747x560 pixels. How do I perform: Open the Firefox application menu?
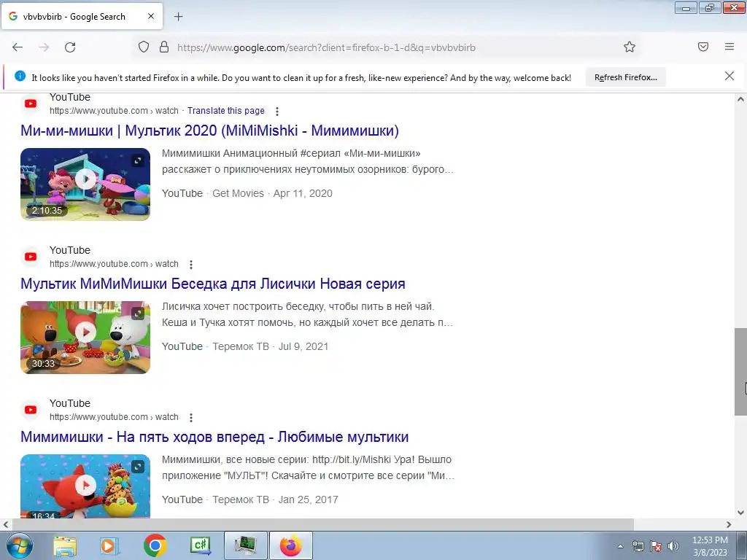pyautogui.click(x=729, y=47)
